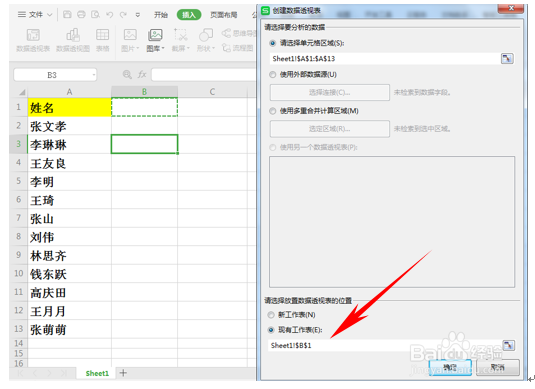Open the 文件 menu
This screenshot has height=389, width=535.
coord(35,14)
